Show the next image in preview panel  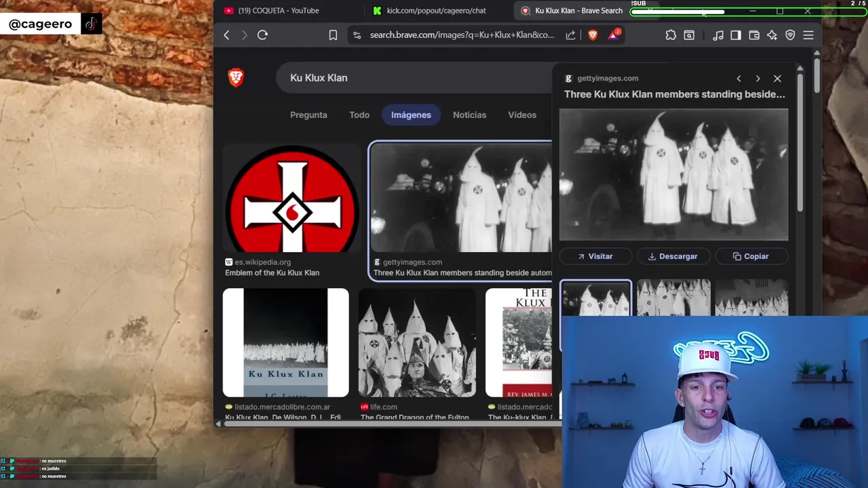pyautogui.click(x=757, y=79)
